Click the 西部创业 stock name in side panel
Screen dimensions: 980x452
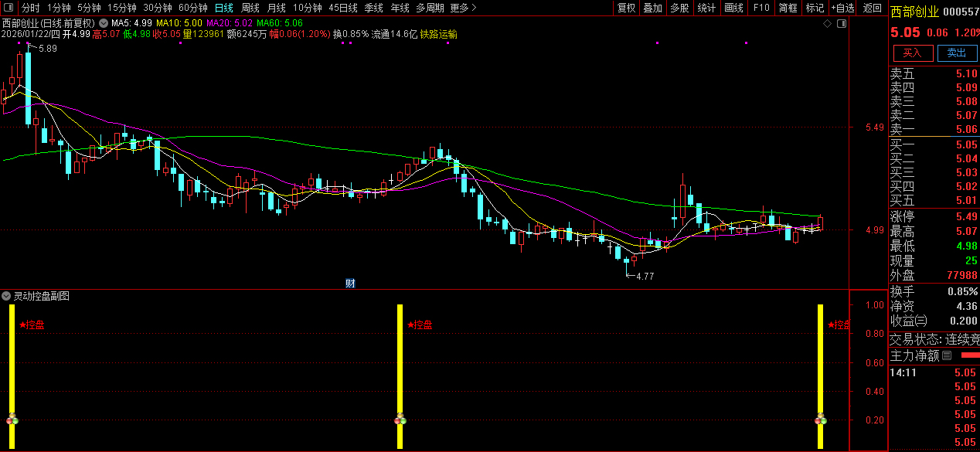pyautogui.click(x=914, y=12)
